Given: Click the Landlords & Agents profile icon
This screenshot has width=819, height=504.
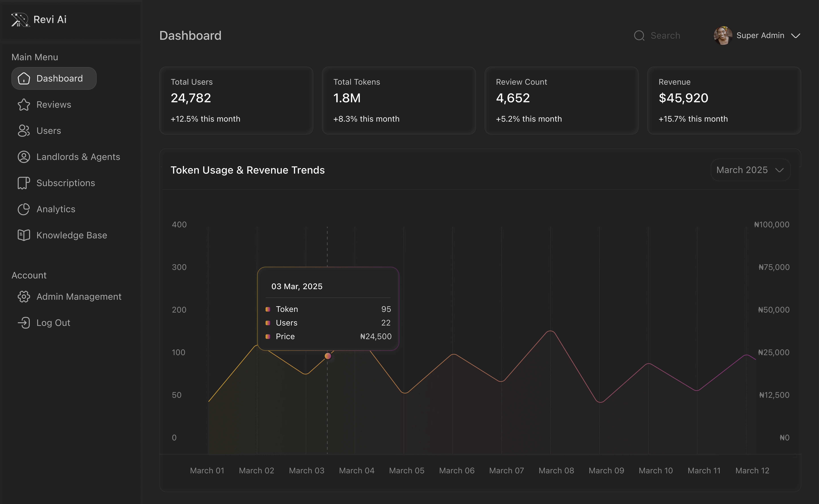Looking at the screenshot, I should (24, 157).
